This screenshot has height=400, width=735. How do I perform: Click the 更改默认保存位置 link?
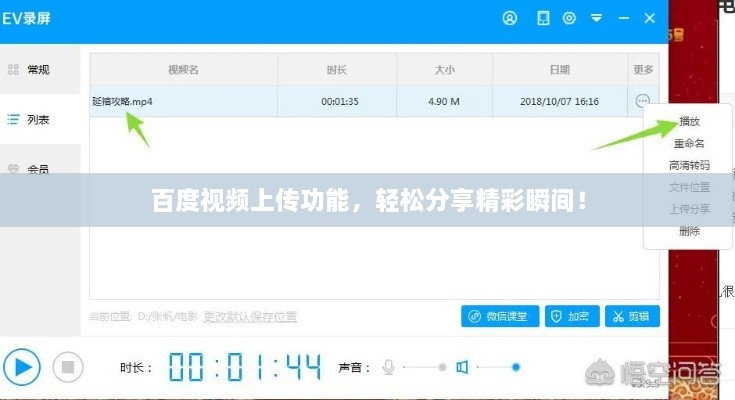tap(250, 316)
